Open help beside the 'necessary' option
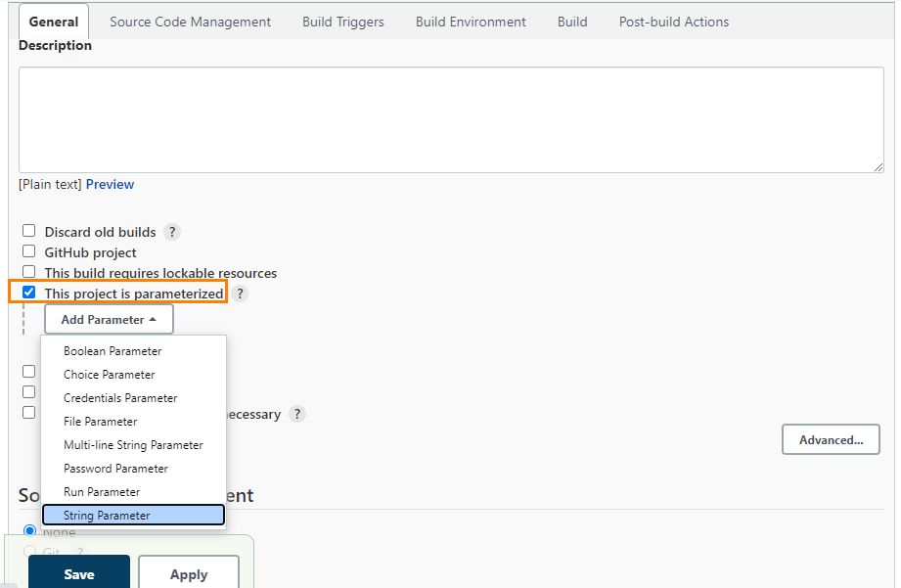The width and height of the screenshot is (901, 588). point(296,414)
